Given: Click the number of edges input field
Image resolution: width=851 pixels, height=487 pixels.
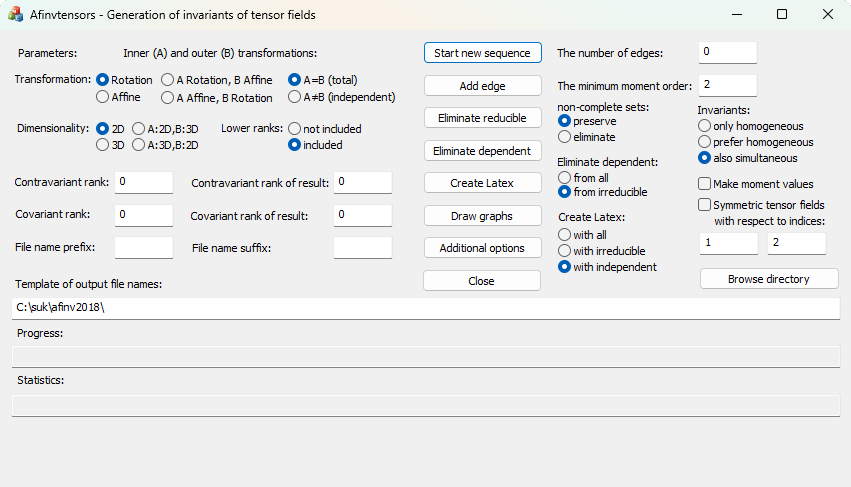Looking at the screenshot, I should pyautogui.click(x=727, y=52).
